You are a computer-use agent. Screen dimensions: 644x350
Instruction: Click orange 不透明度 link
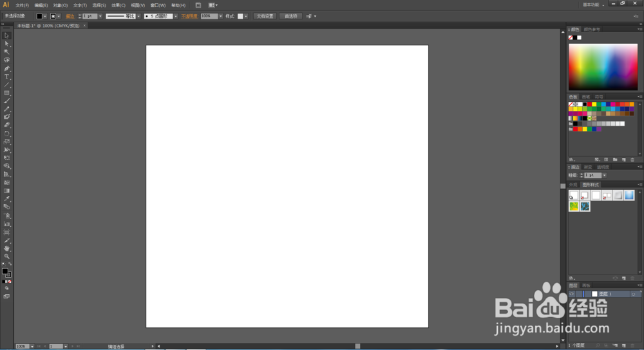point(189,17)
